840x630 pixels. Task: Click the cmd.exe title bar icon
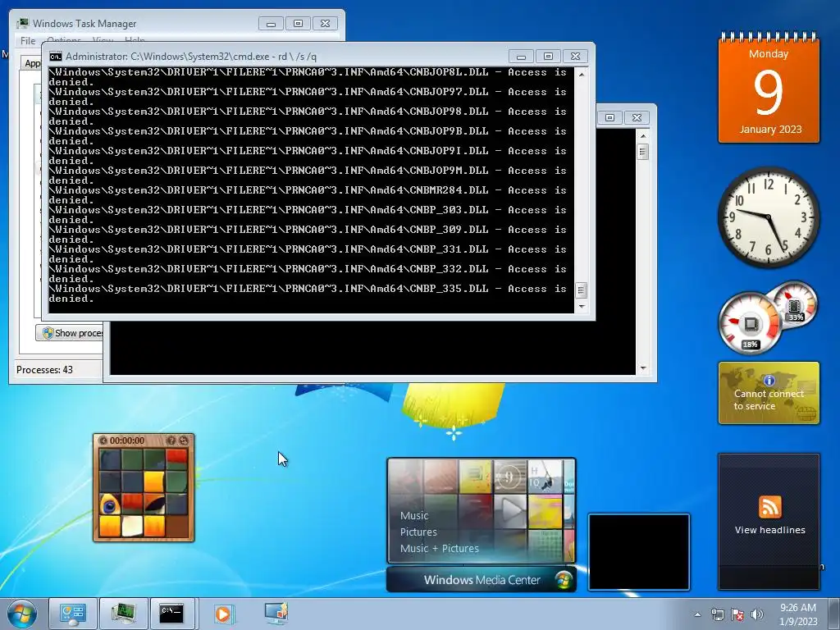56,57
